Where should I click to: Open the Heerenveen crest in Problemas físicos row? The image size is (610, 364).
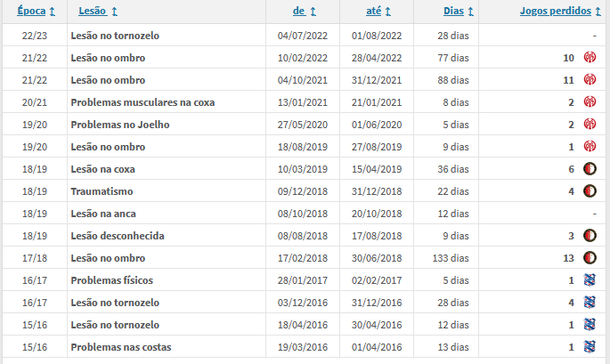click(x=590, y=280)
